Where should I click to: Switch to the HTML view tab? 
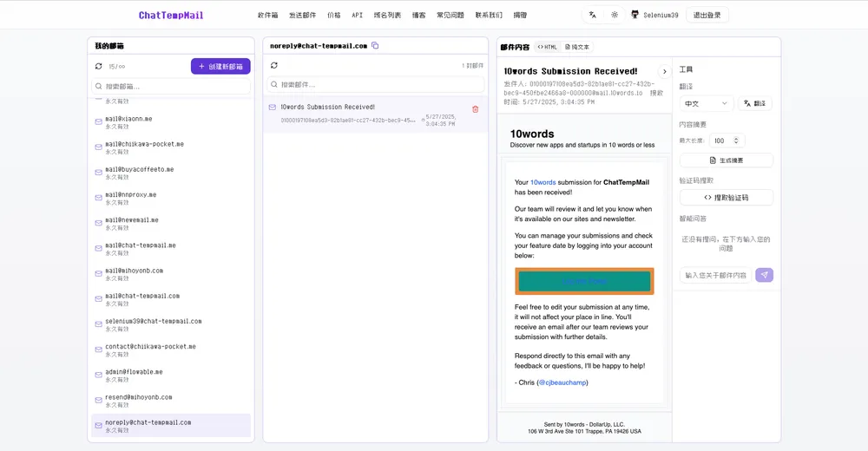point(548,47)
